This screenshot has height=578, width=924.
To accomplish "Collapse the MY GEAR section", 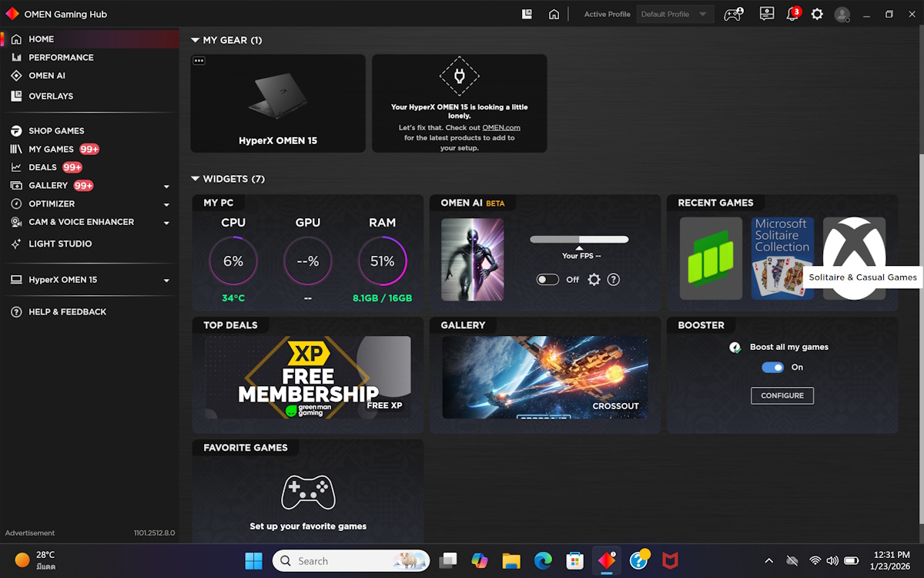I will point(196,40).
